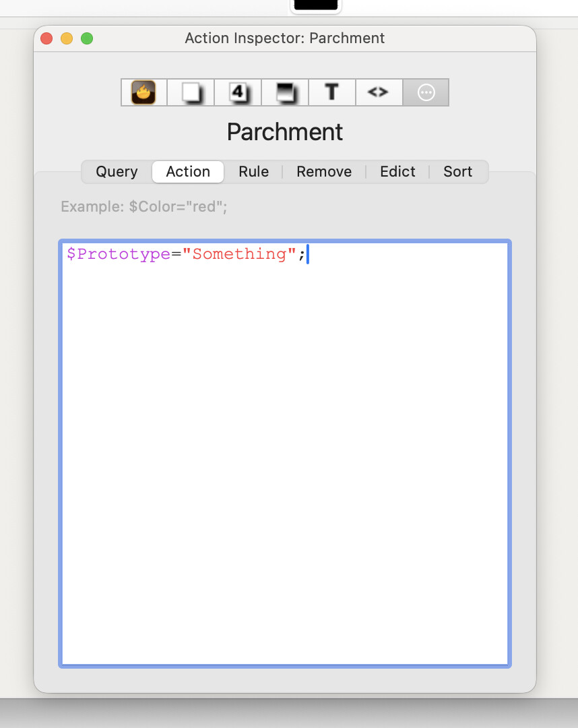
Task: Switch to the Rule tab
Action: 253,172
